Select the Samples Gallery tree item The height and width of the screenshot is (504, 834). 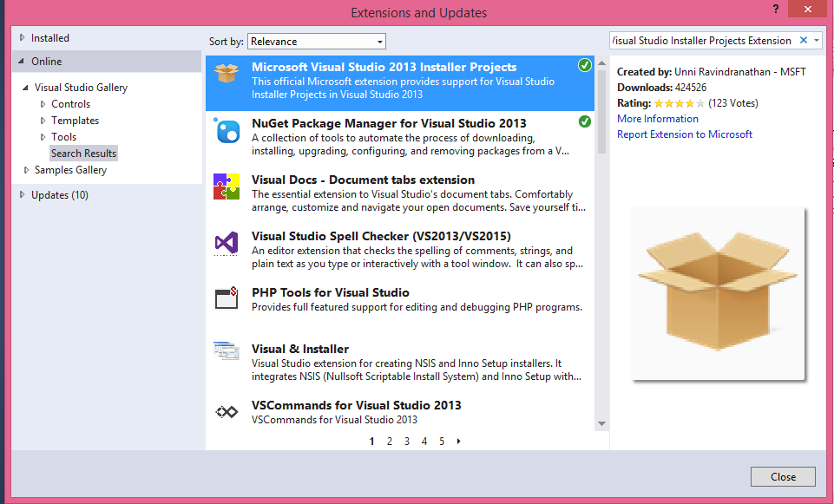point(71,170)
